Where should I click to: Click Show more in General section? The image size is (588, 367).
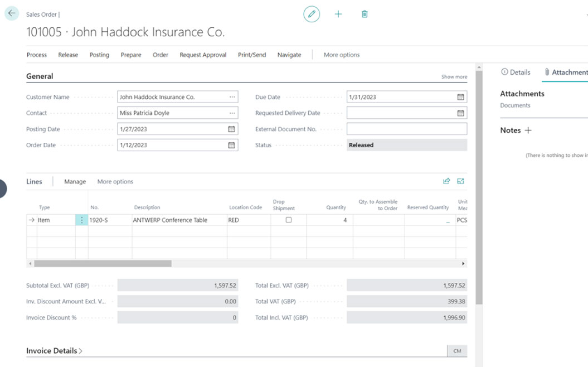[454, 77]
